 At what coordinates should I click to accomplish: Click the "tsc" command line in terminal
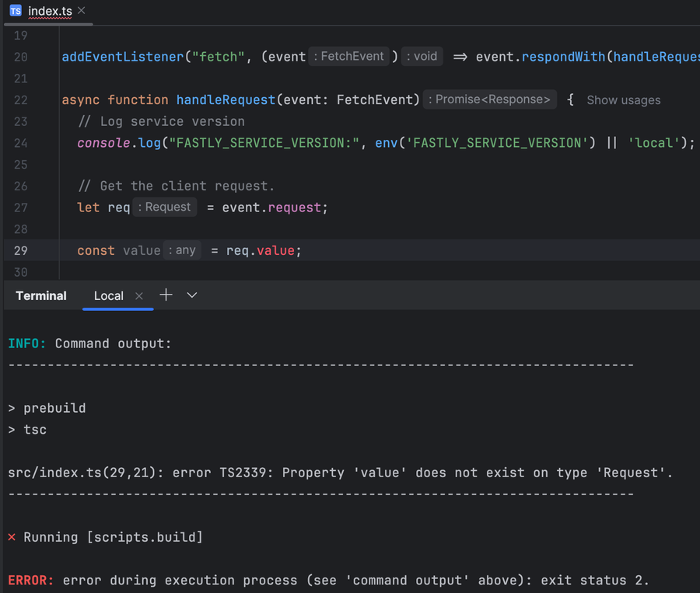tap(35, 430)
